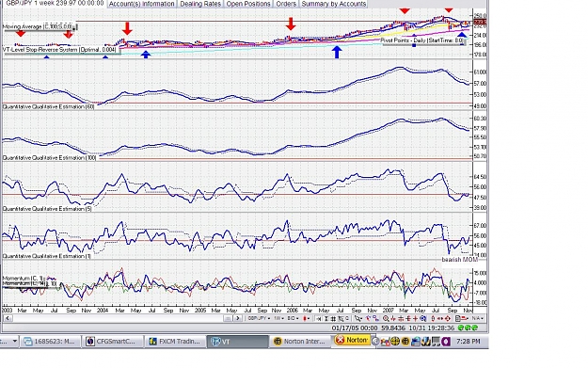Switch to FXCM Tradin... taskbar window
The width and height of the screenshot is (588, 368).
[176, 342]
